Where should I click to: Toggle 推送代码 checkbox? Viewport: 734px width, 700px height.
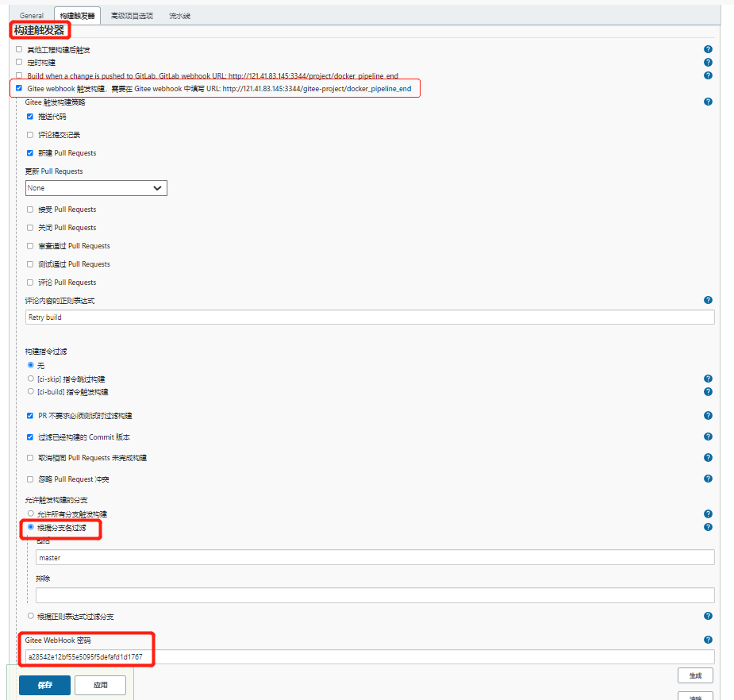30,117
